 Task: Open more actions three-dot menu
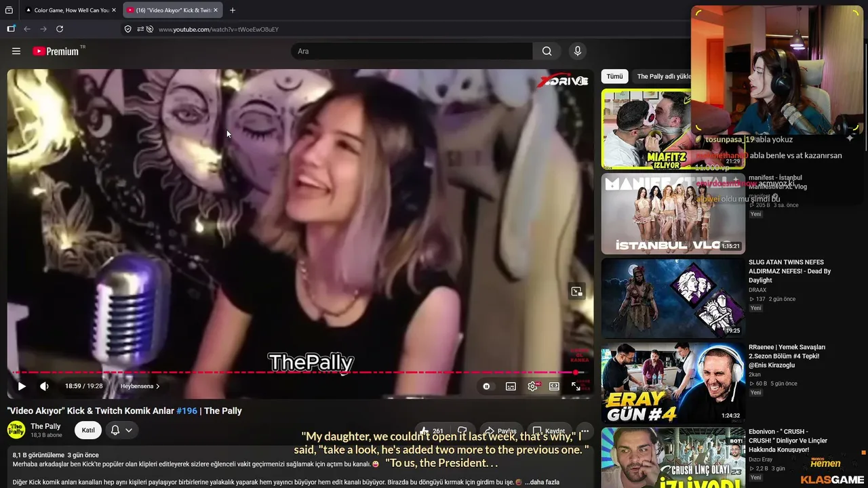coord(585,431)
